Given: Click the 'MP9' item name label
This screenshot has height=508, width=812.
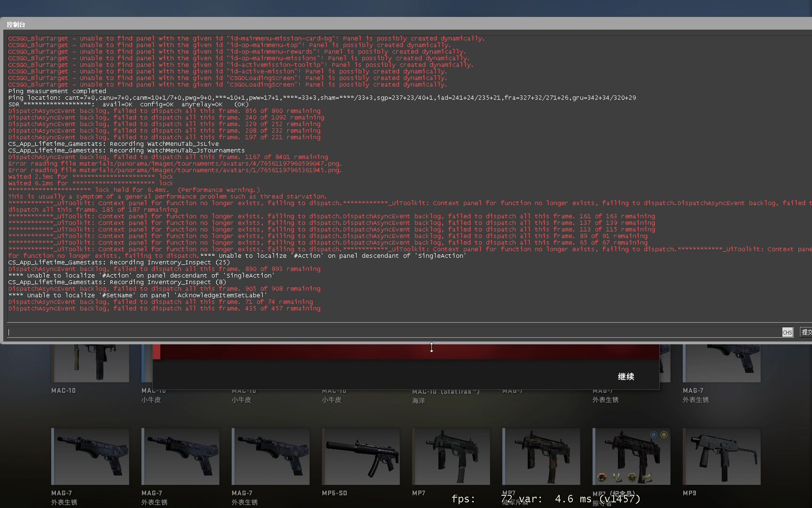Looking at the screenshot, I should coord(689,493).
